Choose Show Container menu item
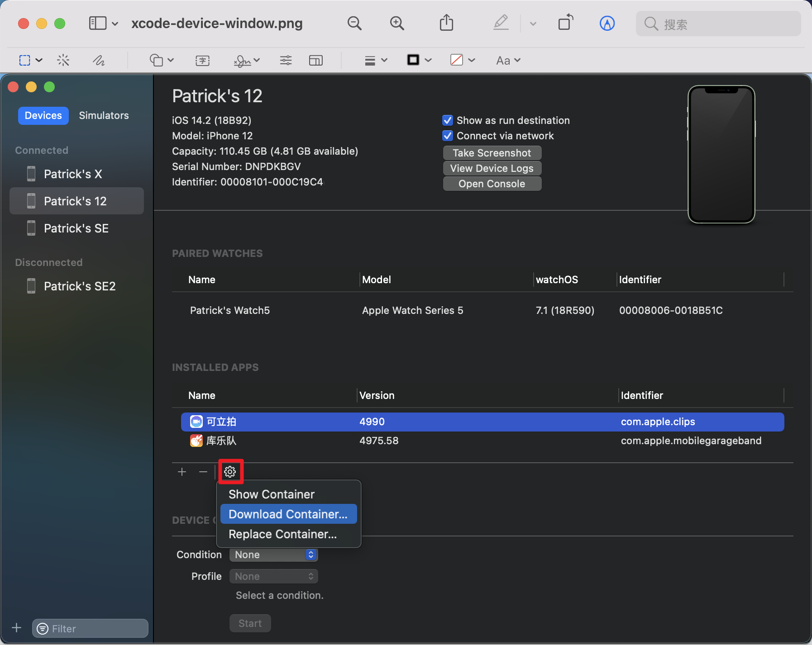The image size is (812, 645). point(289,494)
